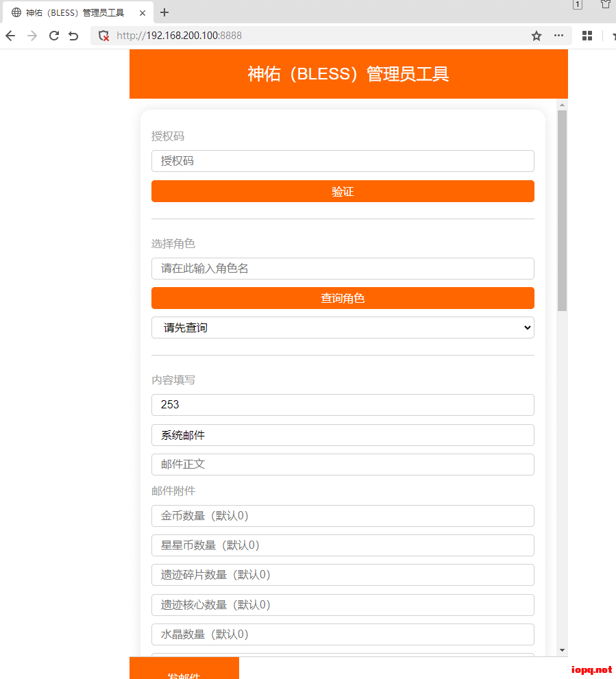Image resolution: width=616 pixels, height=679 pixels.
Task: Click the globe favicon on the browser tab
Action: pyautogui.click(x=16, y=12)
